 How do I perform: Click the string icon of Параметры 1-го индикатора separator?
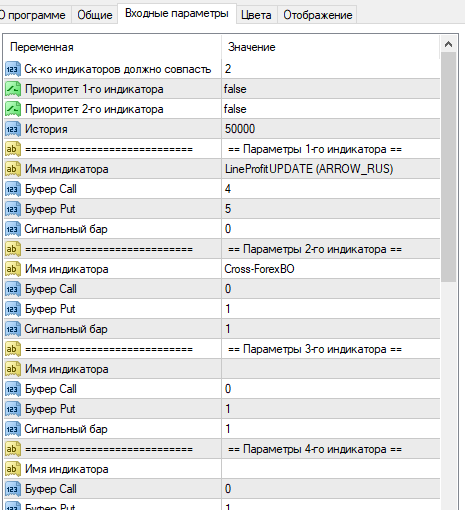tap(13, 149)
